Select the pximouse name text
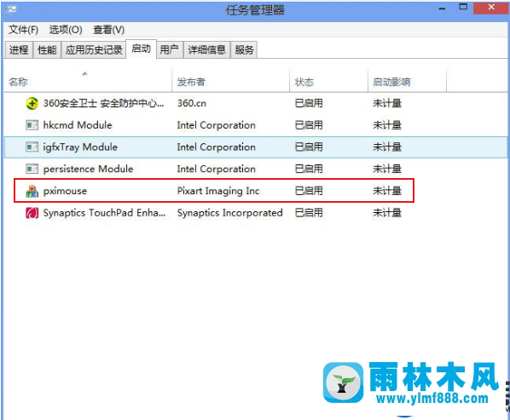This screenshot has width=510, height=420. (65, 191)
